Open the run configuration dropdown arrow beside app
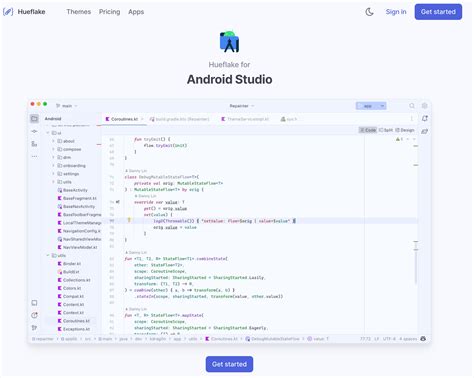The image size is (474, 378). pos(383,106)
